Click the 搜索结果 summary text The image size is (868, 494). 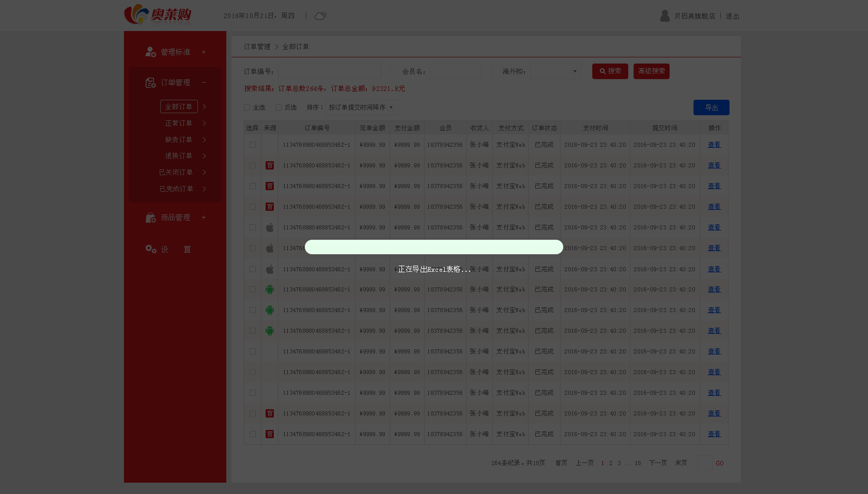click(x=324, y=89)
